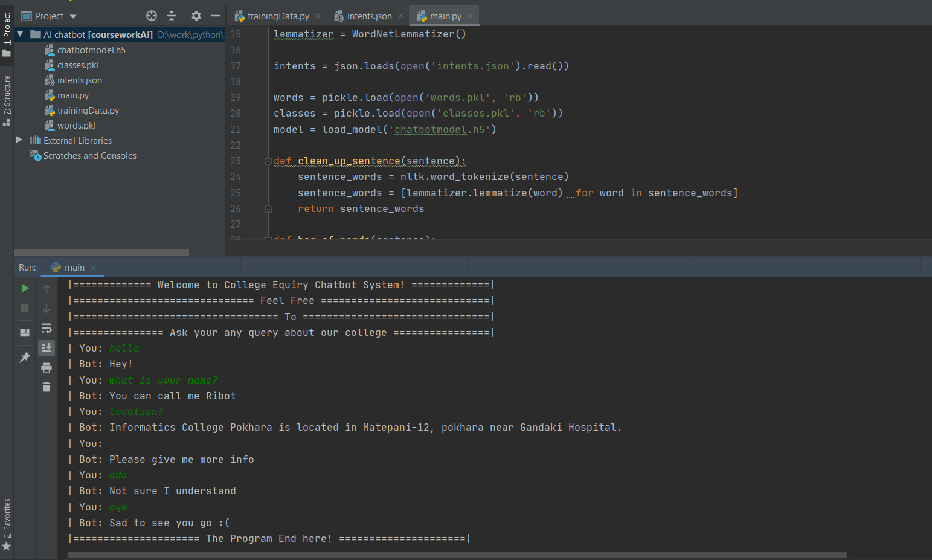Pin the Run tool window
This screenshot has height=560, width=932.
tap(25, 357)
